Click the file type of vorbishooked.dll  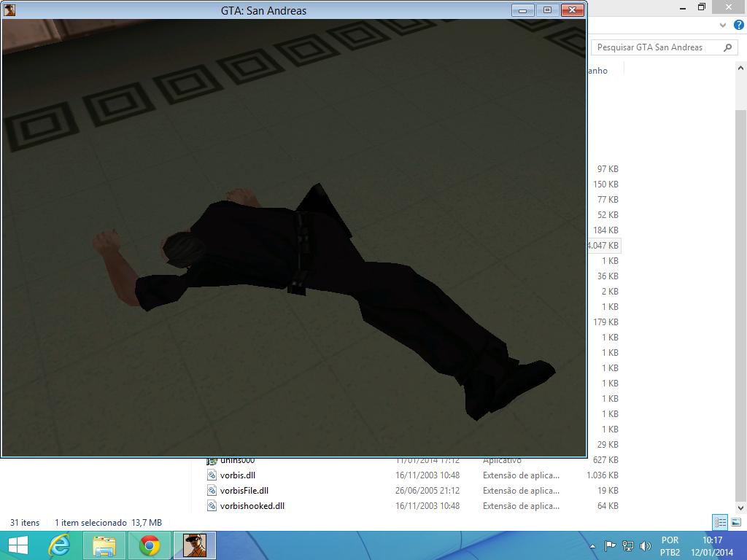tap(521, 506)
